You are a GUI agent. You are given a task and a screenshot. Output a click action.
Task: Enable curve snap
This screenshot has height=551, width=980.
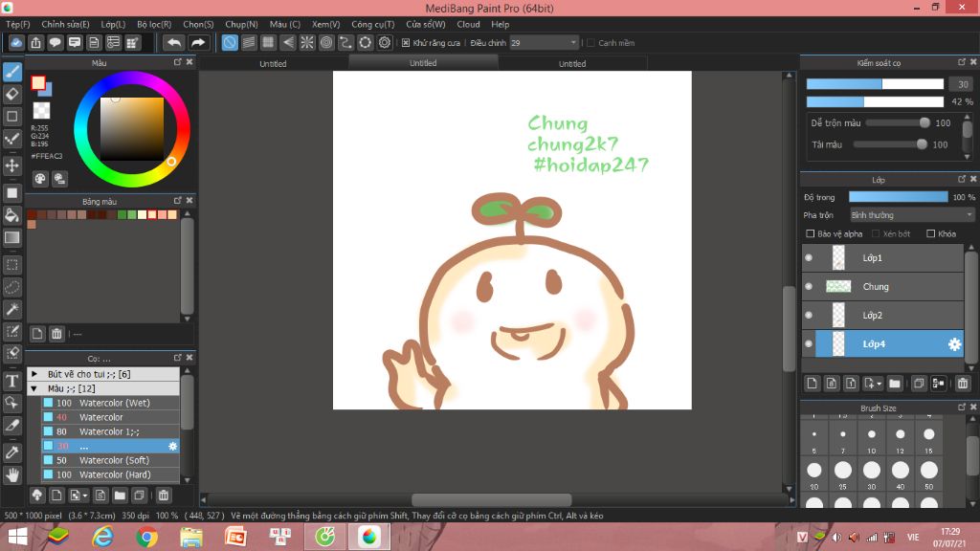345,42
